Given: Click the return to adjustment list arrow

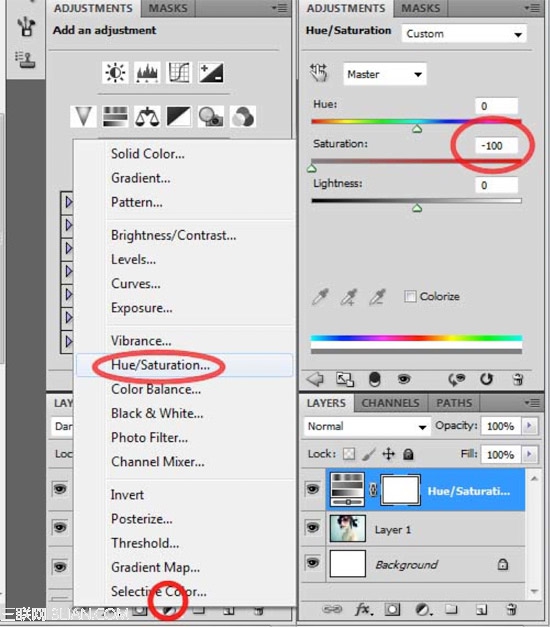Looking at the screenshot, I should 315,379.
